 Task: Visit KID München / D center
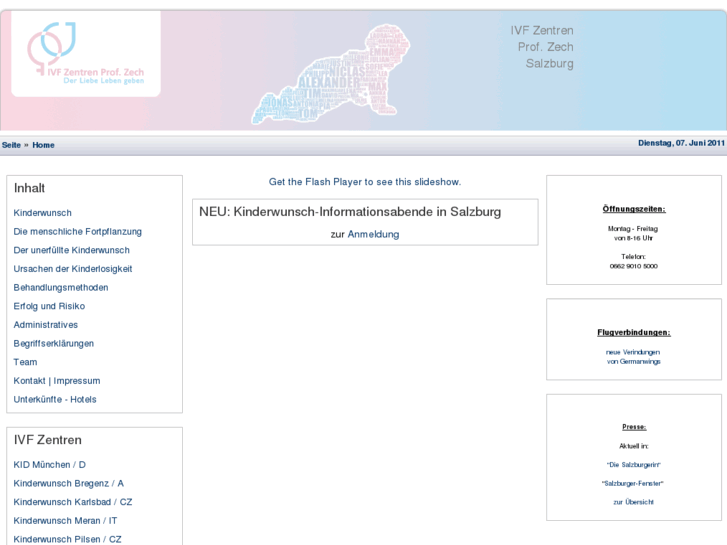tap(50, 465)
